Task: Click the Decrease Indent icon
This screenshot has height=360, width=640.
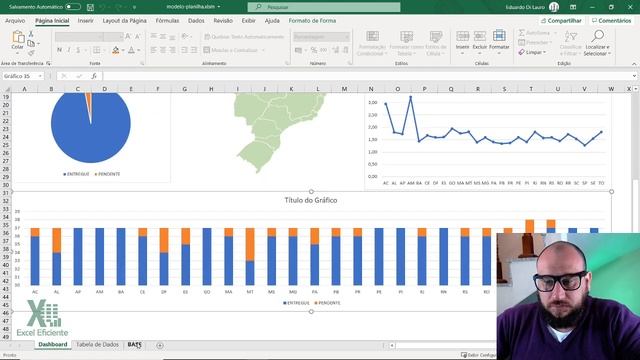Action: [184, 50]
